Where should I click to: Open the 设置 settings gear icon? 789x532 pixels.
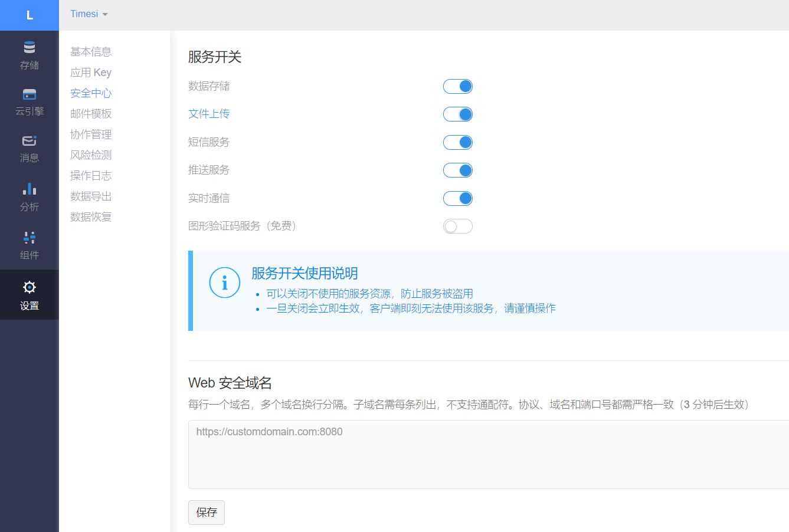(29, 287)
